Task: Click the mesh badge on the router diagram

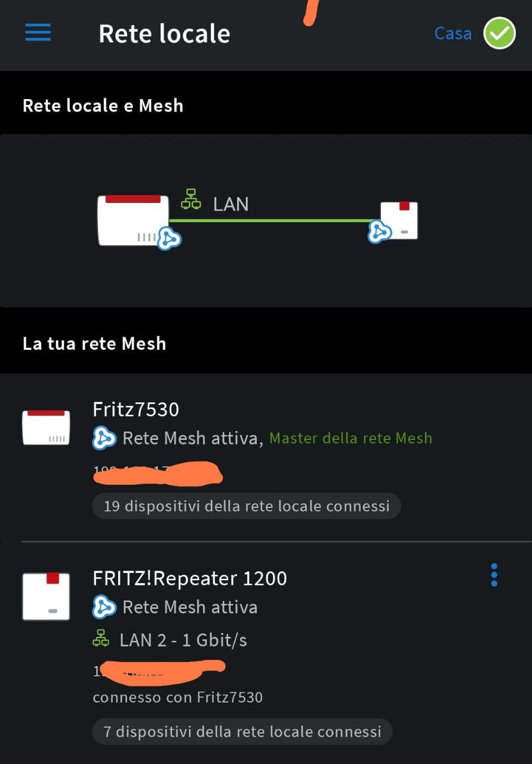Action: [168, 238]
